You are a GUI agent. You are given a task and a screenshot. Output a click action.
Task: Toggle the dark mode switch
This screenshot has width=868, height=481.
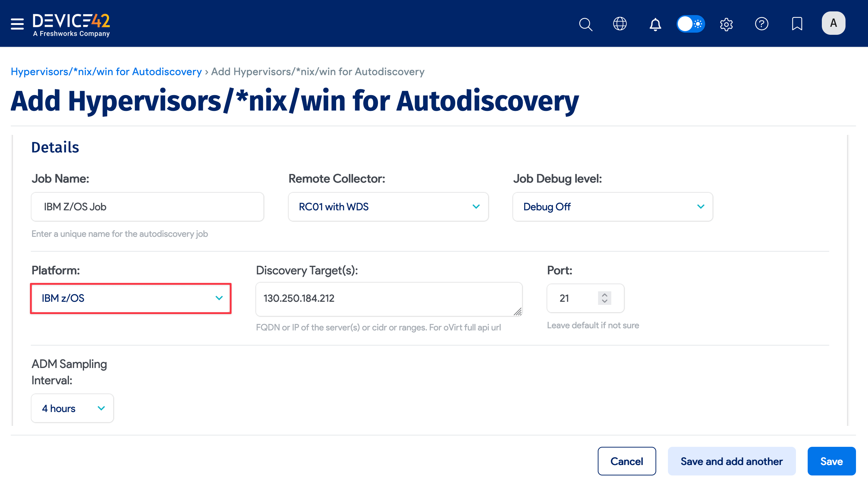point(691,24)
